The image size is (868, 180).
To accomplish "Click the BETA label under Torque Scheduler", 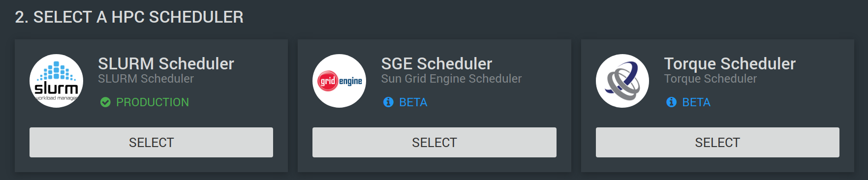I will pyautogui.click(x=696, y=102).
